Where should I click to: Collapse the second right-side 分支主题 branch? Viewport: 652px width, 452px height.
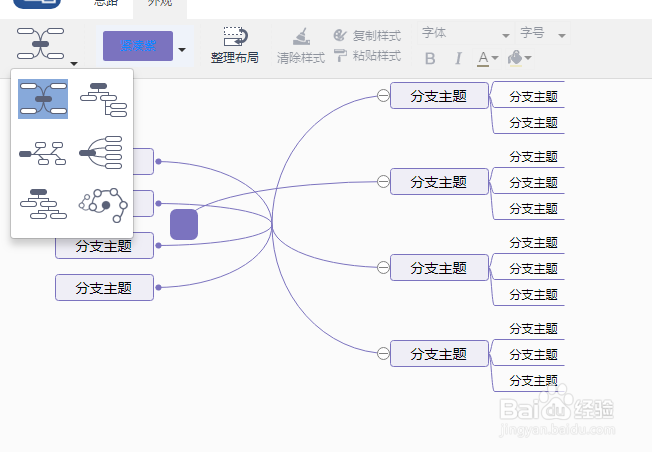click(x=383, y=181)
